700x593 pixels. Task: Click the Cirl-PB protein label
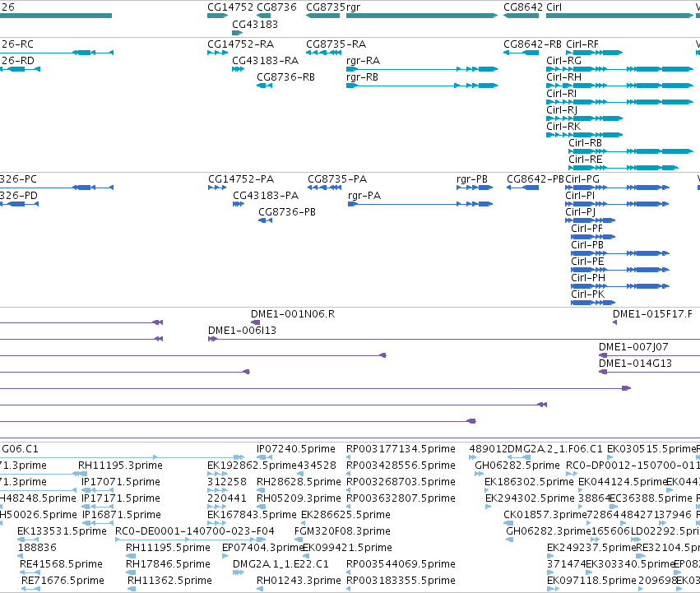(x=587, y=246)
